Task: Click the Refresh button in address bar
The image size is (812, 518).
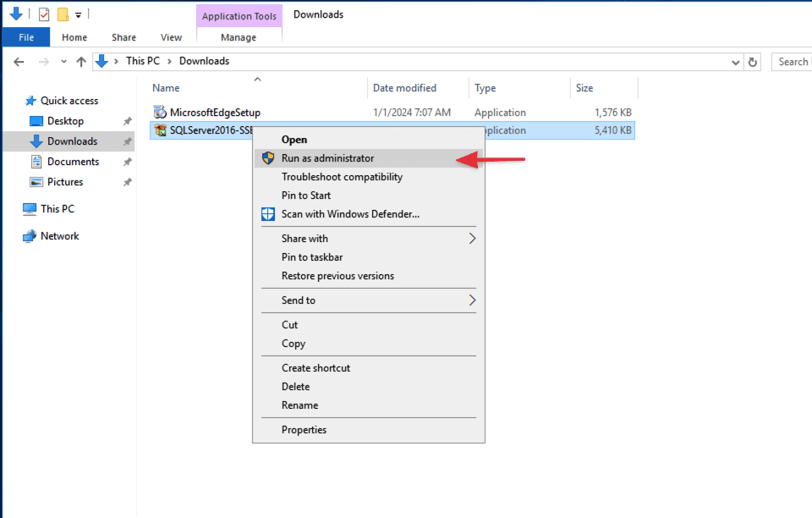Action: [753, 62]
